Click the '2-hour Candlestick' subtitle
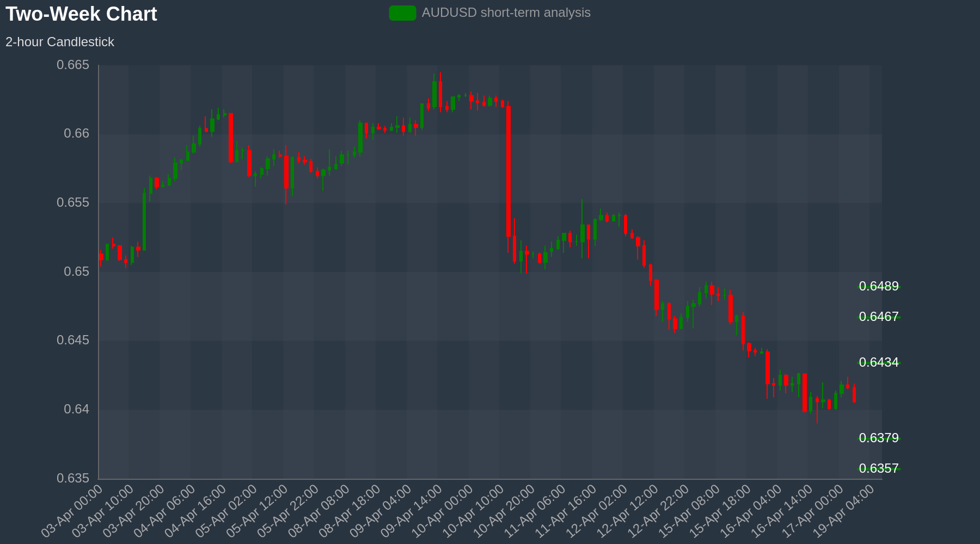Image resolution: width=980 pixels, height=544 pixels. [x=60, y=42]
